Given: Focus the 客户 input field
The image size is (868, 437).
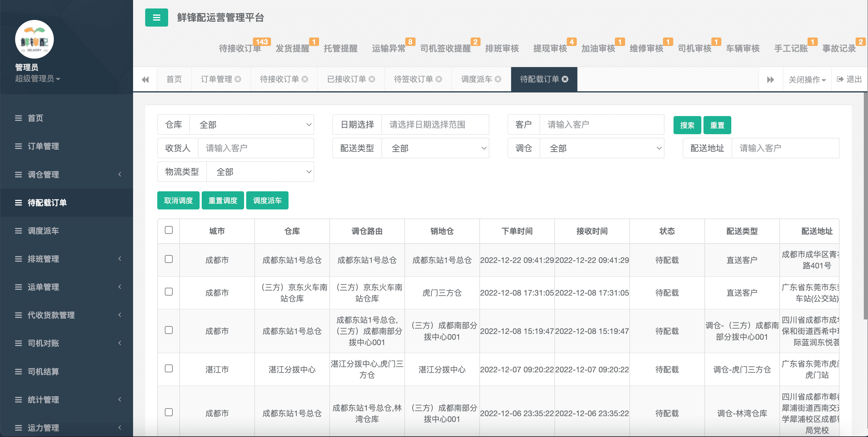Looking at the screenshot, I should click(602, 125).
